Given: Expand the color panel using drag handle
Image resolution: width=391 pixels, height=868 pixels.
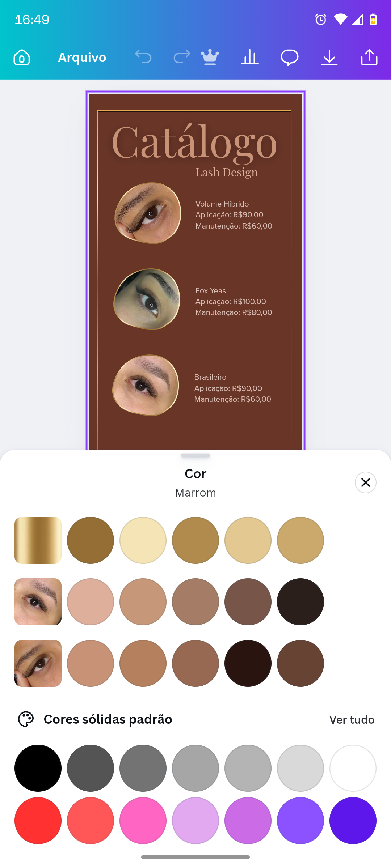Looking at the screenshot, I should pyautogui.click(x=195, y=455).
